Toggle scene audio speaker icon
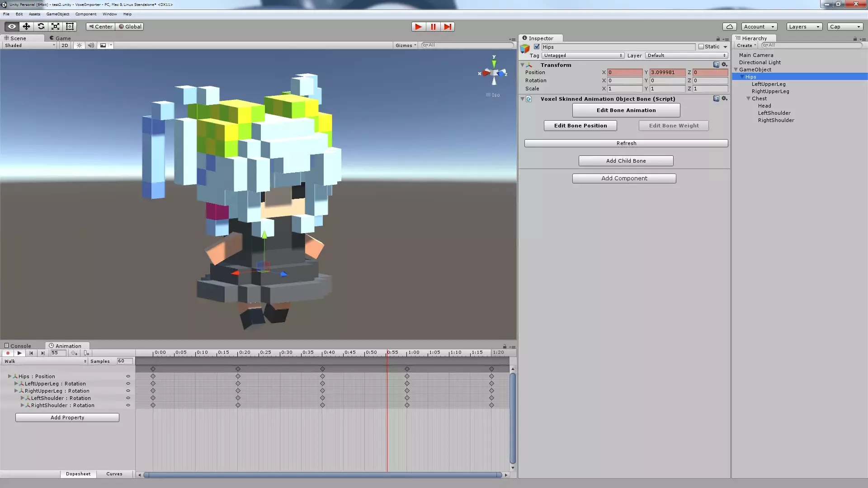Image resolution: width=868 pixels, height=488 pixels. (x=91, y=45)
